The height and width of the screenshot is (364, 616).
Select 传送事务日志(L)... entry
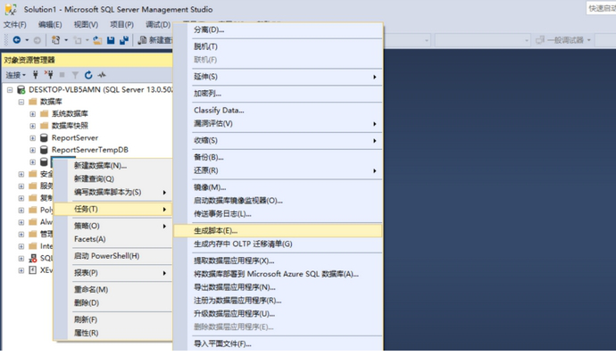click(278, 214)
